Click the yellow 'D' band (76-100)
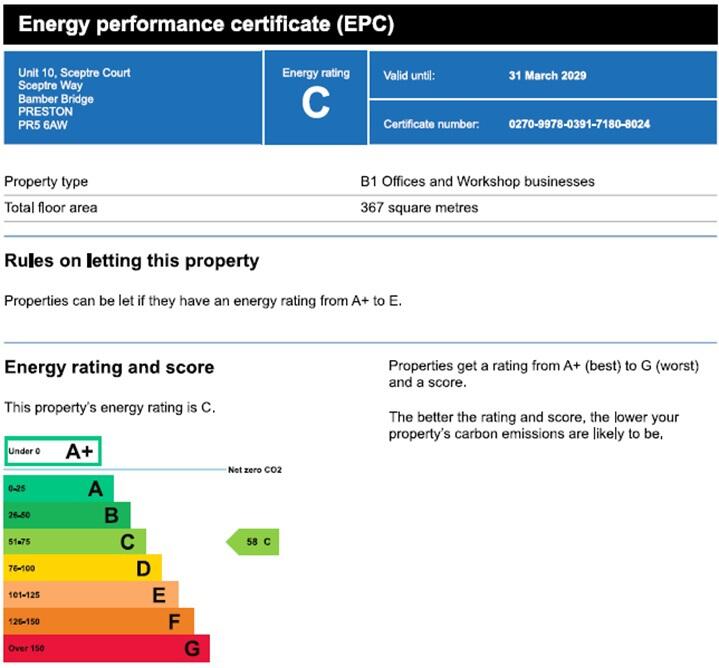Viewport: 719px width, 668px height. pyautogui.click(x=83, y=569)
